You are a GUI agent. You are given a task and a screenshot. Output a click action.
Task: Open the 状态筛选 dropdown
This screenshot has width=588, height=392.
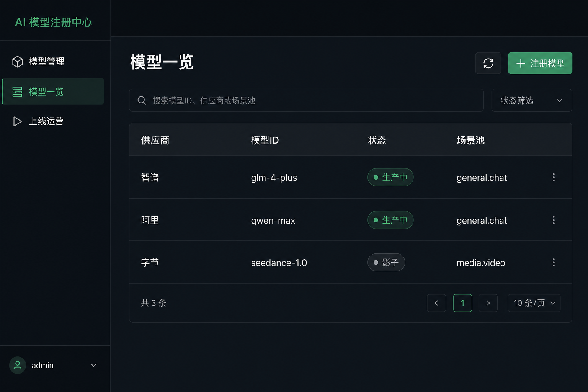532,100
